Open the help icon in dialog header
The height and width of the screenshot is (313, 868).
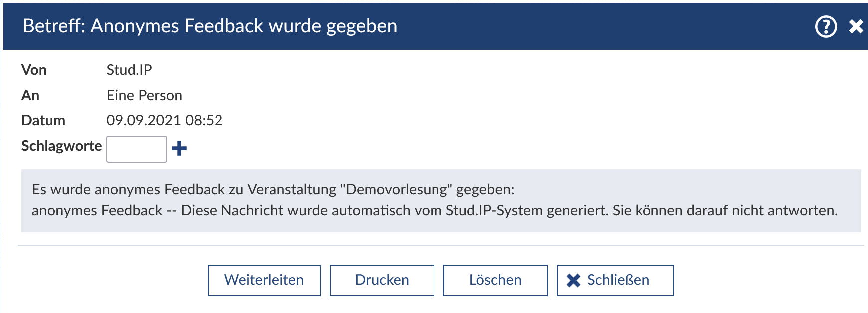[826, 26]
